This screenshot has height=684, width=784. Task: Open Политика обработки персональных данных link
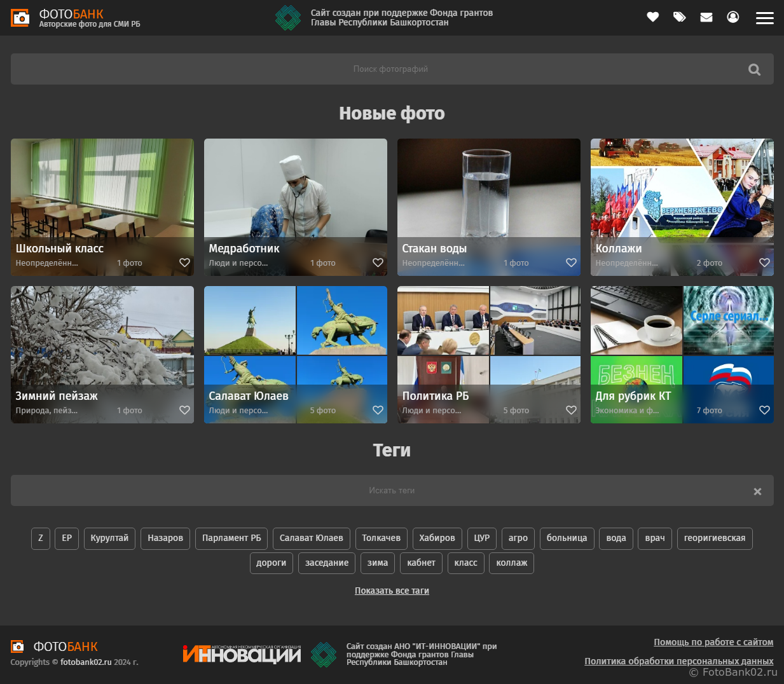pyautogui.click(x=678, y=661)
